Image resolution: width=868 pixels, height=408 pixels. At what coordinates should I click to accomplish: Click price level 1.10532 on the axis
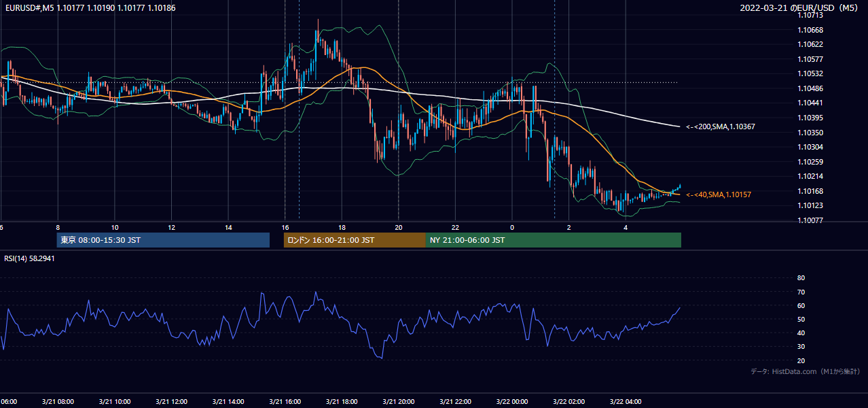coord(810,73)
